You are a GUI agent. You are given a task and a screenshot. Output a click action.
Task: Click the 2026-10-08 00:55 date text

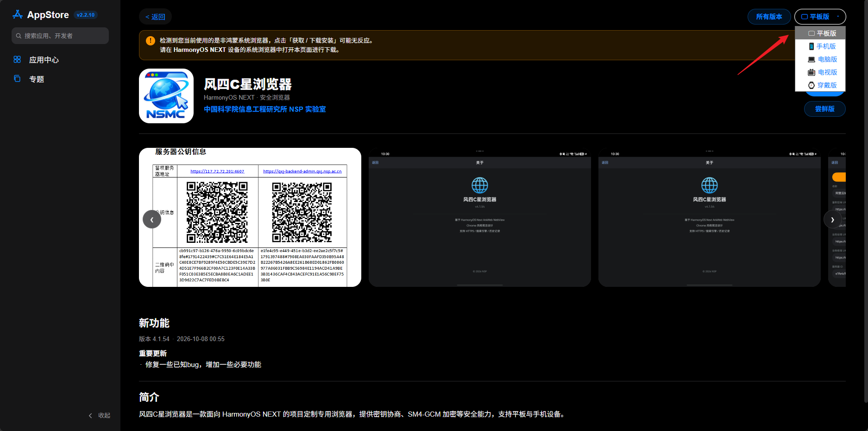pyautogui.click(x=201, y=339)
